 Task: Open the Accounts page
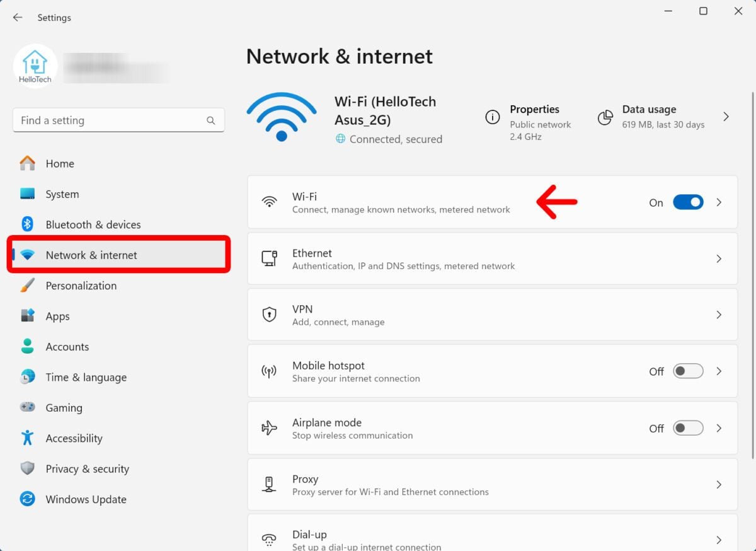tap(67, 347)
